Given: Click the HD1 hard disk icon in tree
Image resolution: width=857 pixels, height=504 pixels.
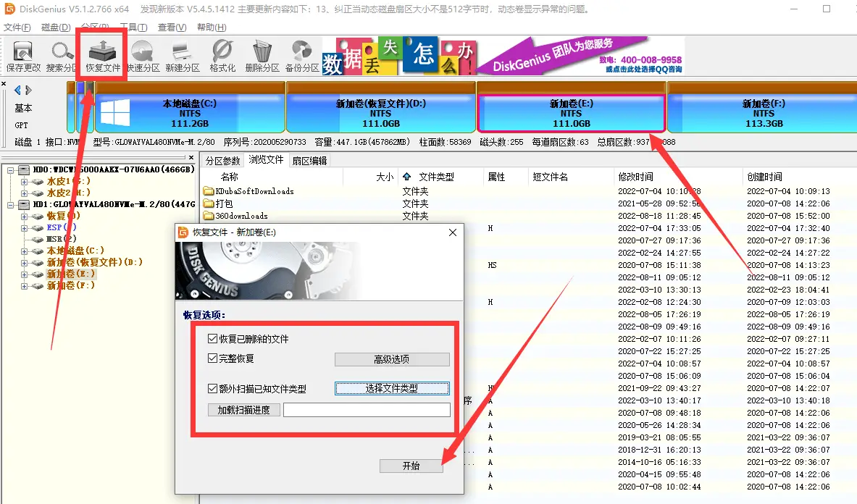Looking at the screenshot, I should coord(24,205).
